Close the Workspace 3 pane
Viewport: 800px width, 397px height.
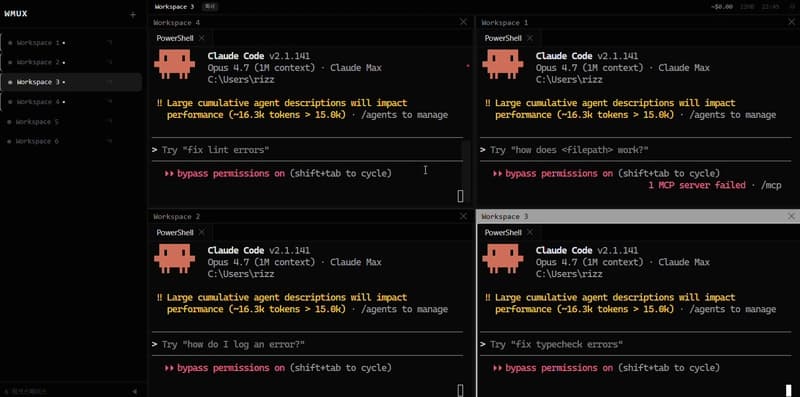791,216
